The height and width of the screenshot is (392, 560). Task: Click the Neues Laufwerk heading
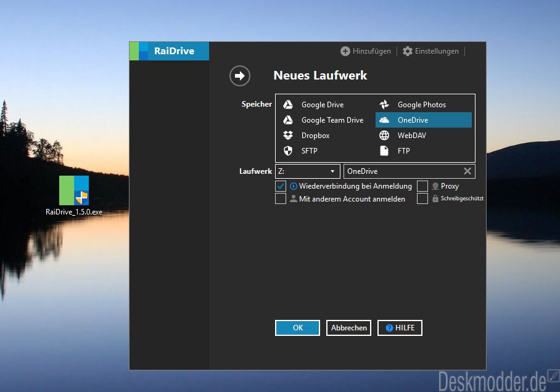(x=320, y=75)
